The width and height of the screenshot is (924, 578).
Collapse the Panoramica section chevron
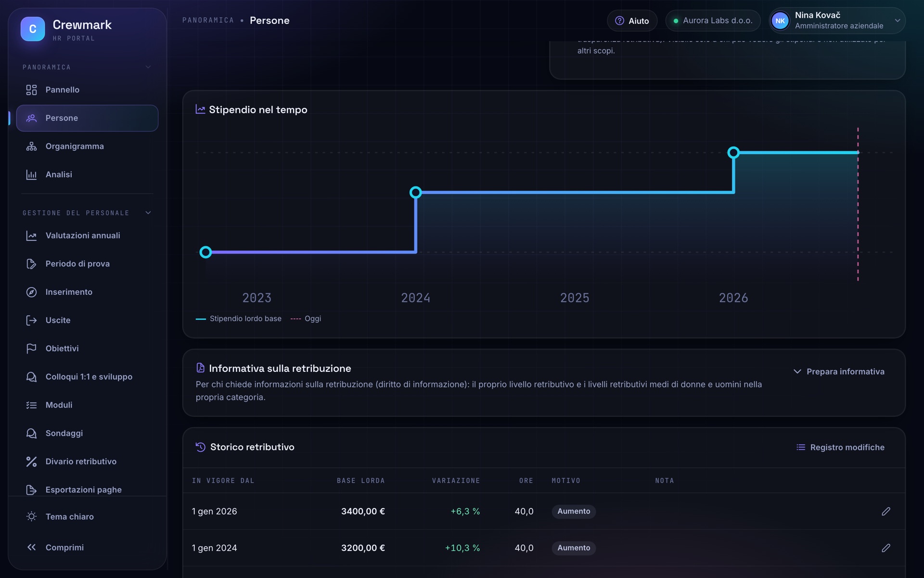[x=148, y=67]
